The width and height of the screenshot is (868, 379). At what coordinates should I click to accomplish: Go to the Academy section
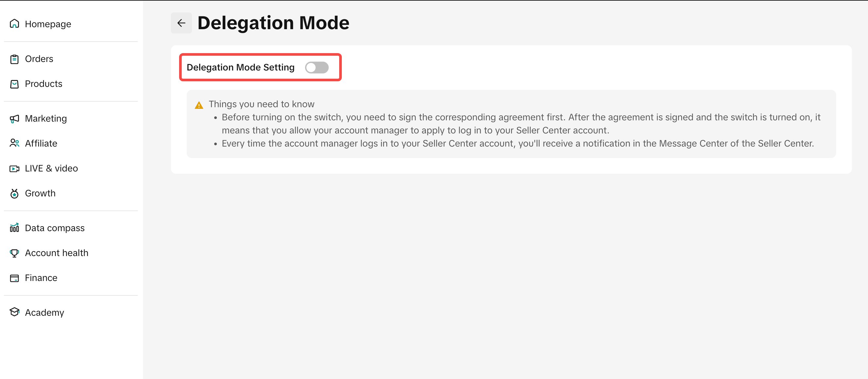[45, 313]
